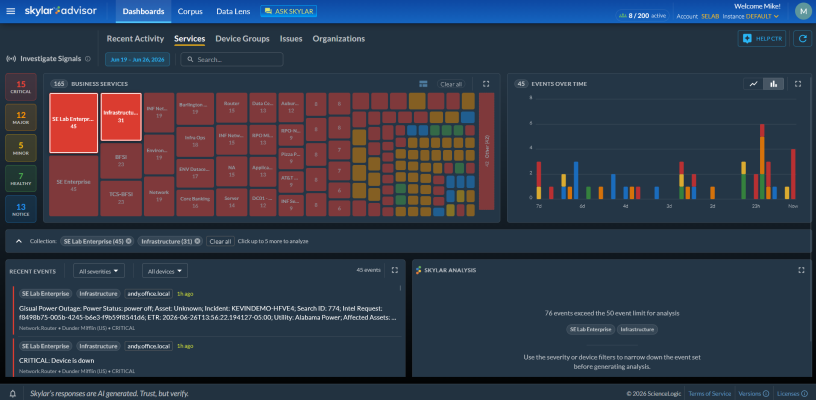Switch to the Dashboards tab
Viewport: 816px width, 400px height.
pos(143,11)
